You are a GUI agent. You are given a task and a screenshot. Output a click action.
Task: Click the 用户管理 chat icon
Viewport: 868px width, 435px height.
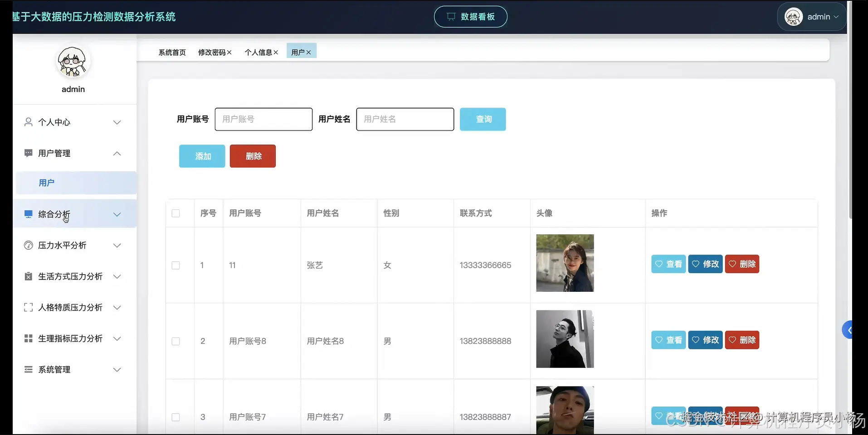pos(28,153)
